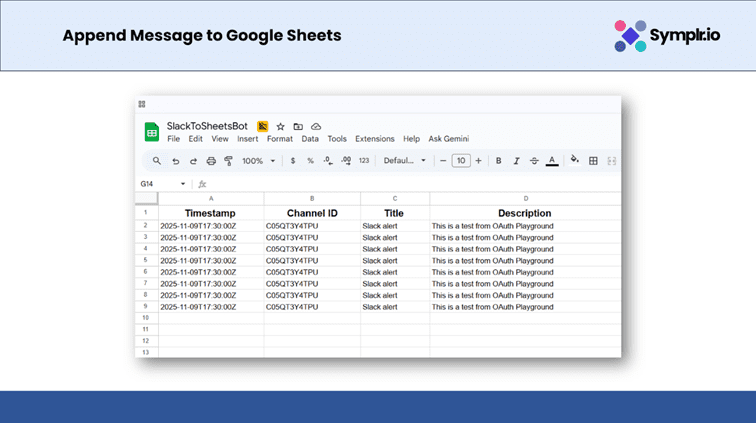The height and width of the screenshot is (423, 756).
Task: Toggle bold formatting
Action: coord(498,161)
